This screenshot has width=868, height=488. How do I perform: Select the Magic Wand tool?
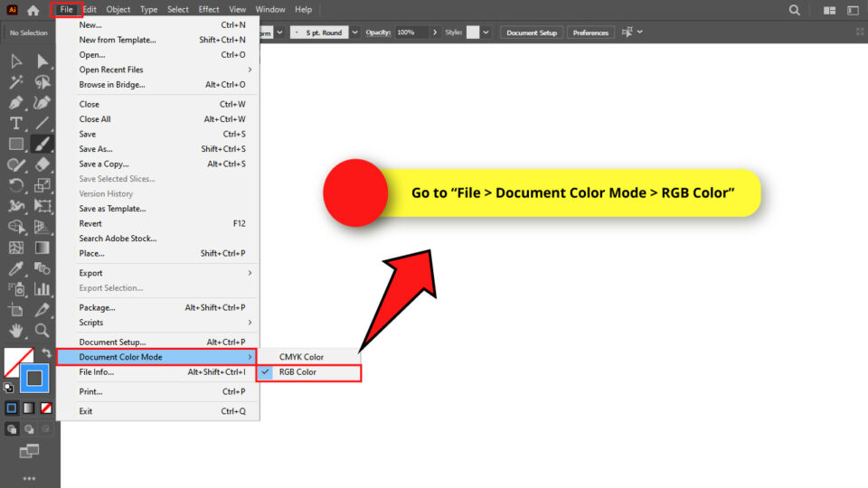point(16,82)
